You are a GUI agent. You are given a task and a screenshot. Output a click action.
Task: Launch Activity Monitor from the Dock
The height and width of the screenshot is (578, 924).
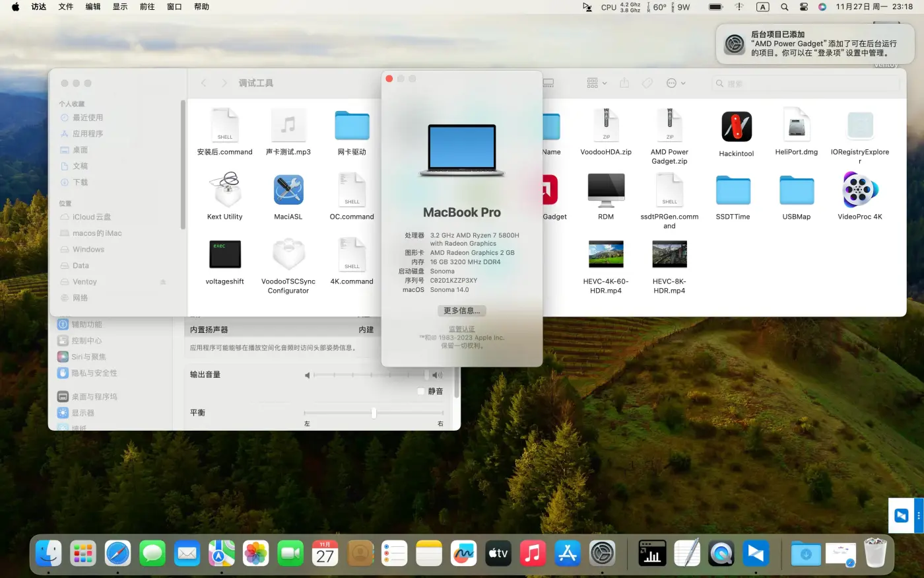pos(652,554)
